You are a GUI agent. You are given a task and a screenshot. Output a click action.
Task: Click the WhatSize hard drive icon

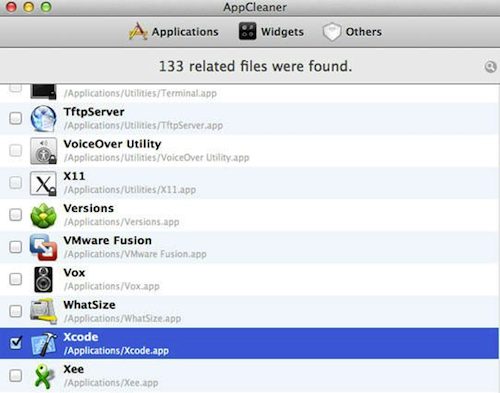(43, 311)
